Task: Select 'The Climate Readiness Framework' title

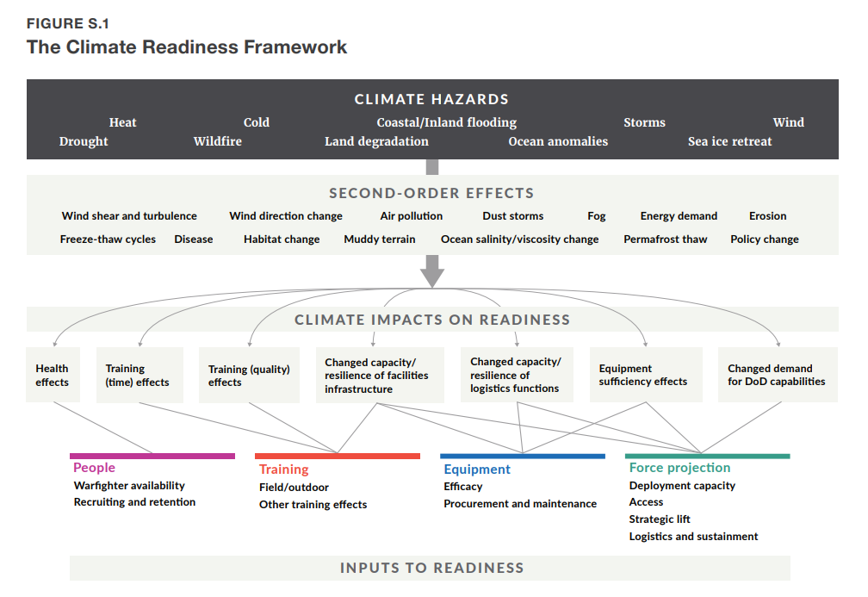Action: tap(187, 47)
